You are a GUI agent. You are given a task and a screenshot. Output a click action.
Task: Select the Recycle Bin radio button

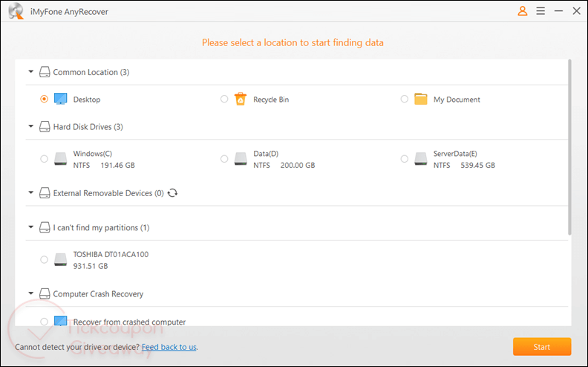(224, 99)
